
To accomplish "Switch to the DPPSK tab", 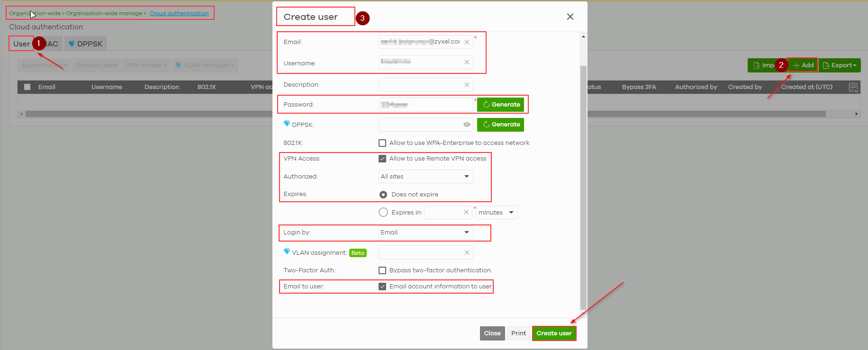I will coord(86,44).
